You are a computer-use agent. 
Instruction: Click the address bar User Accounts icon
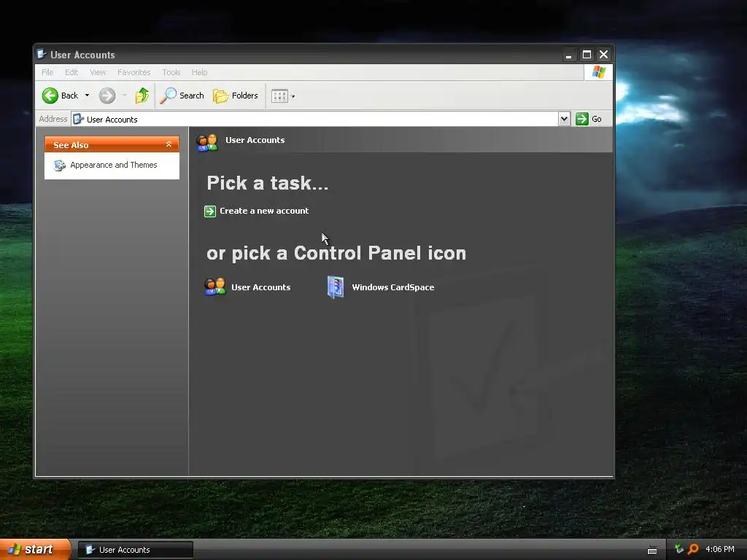coord(79,119)
